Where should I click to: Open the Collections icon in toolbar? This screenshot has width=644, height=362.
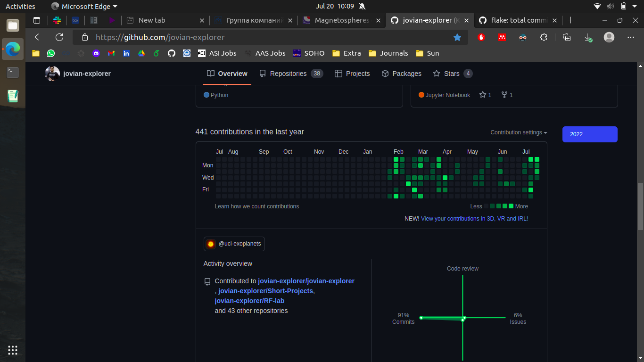point(567,37)
